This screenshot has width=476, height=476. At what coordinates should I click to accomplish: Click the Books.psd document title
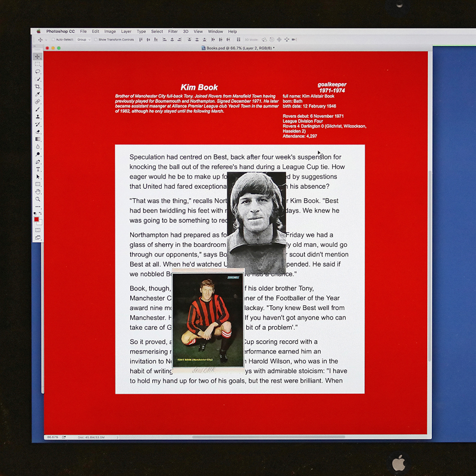coord(238,48)
